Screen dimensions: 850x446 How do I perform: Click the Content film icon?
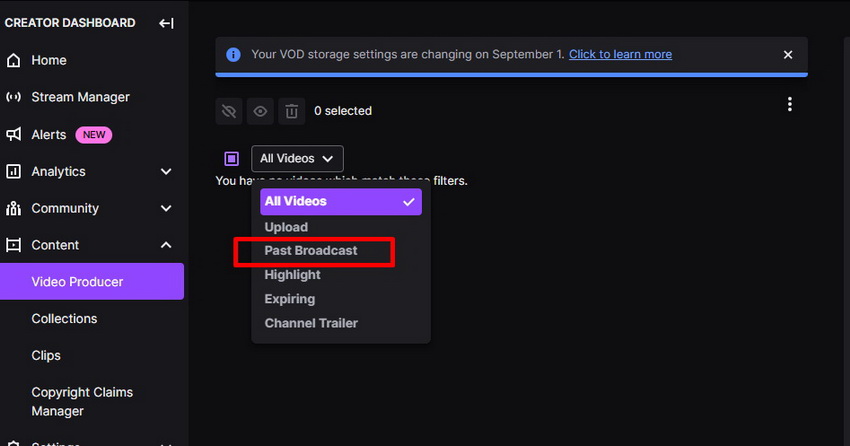tap(14, 245)
